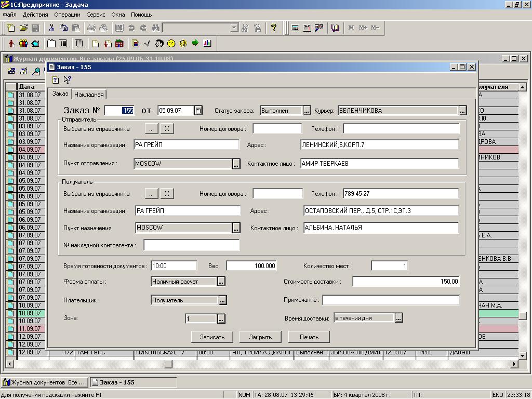Viewport: 532px width, 399px height.
Task: Open the Операции menu
Action: 67,15
